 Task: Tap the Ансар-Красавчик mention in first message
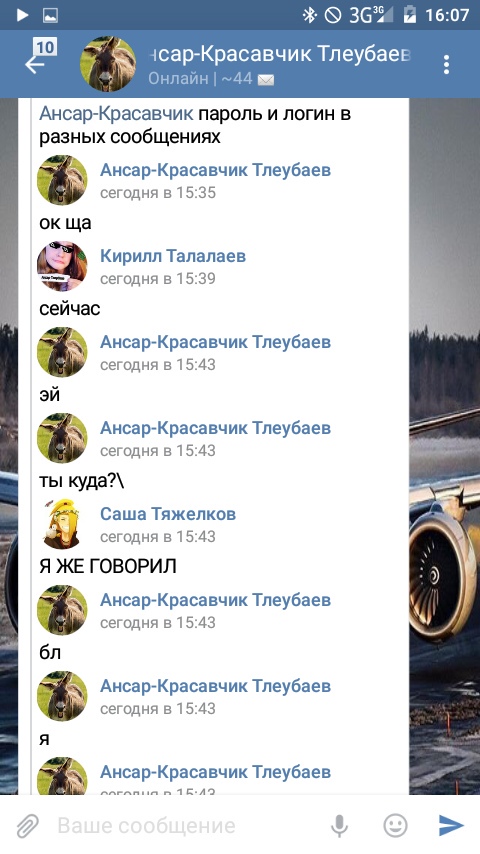116,114
